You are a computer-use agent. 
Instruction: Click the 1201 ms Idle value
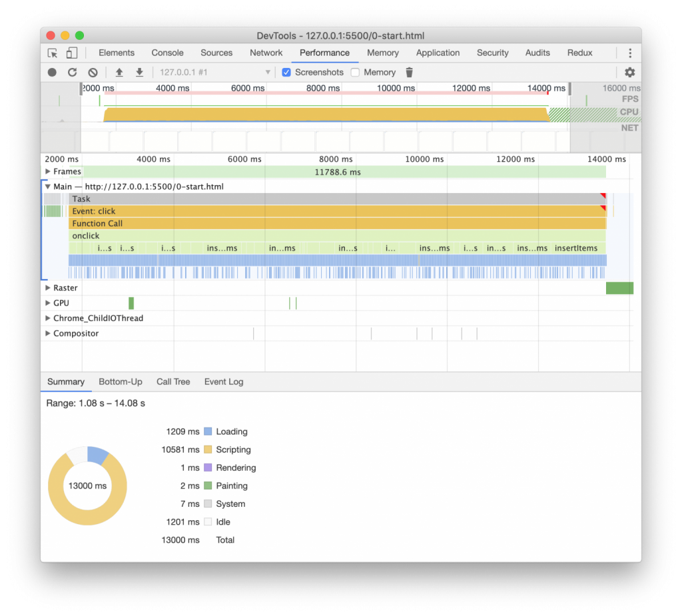coord(182,521)
